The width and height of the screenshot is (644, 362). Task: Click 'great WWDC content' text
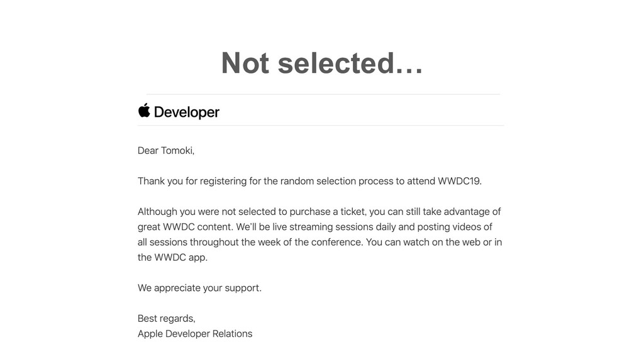(186, 227)
